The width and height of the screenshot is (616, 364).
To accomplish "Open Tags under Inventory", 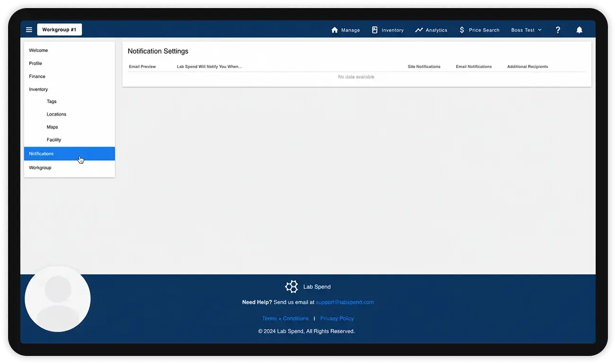I will (x=52, y=101).
